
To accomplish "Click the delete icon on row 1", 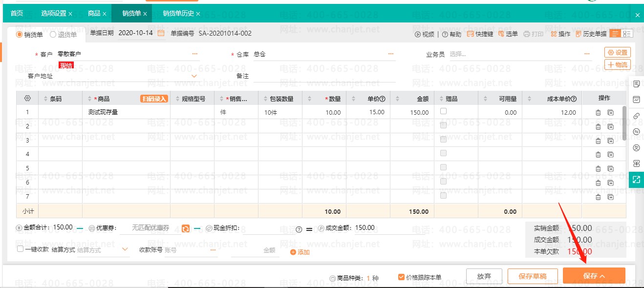I will (598, 112).
